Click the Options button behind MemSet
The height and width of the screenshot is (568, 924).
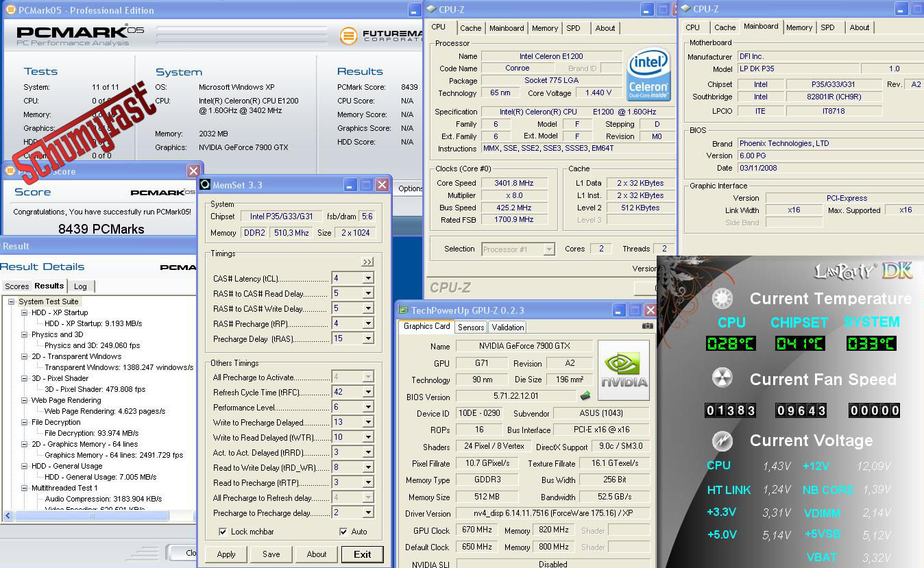click(410, 188)
